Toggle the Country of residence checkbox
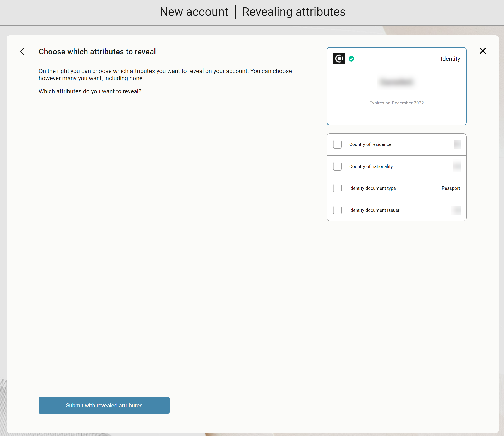This screenshot has width=504, height=436. click(338, 144)
